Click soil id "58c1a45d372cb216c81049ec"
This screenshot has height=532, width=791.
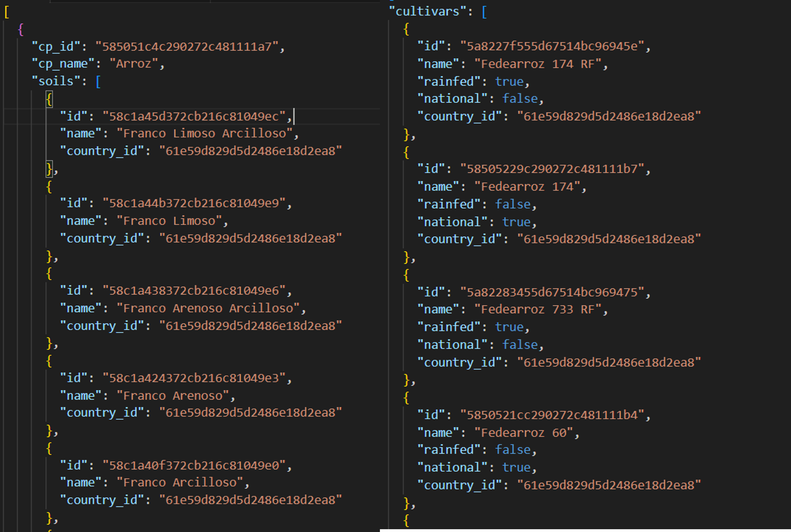(x=194, y=116)
